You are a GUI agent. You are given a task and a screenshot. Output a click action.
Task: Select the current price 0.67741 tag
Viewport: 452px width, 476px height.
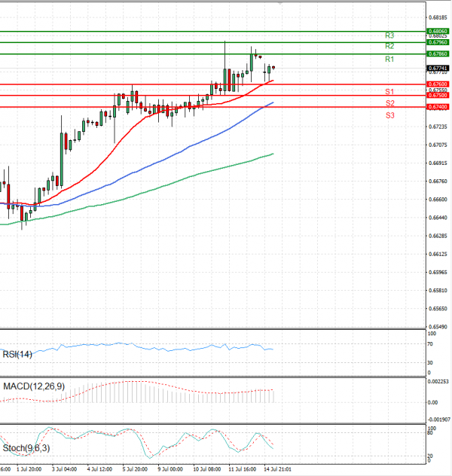(x=438, y=69)
